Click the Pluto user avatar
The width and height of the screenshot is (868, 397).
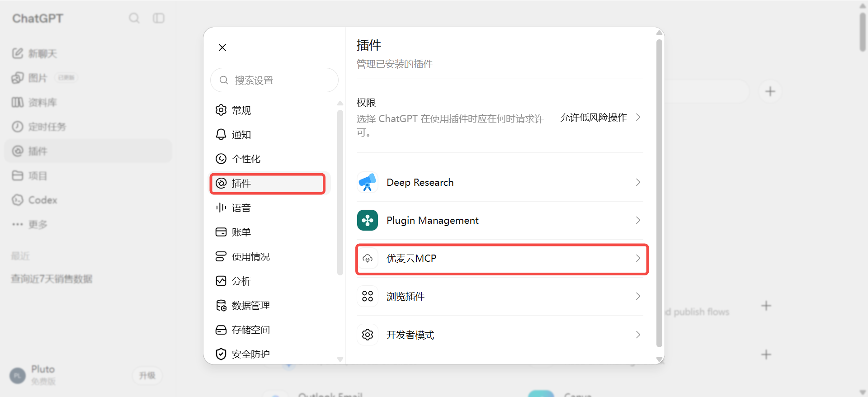click(x=18, y=375)
